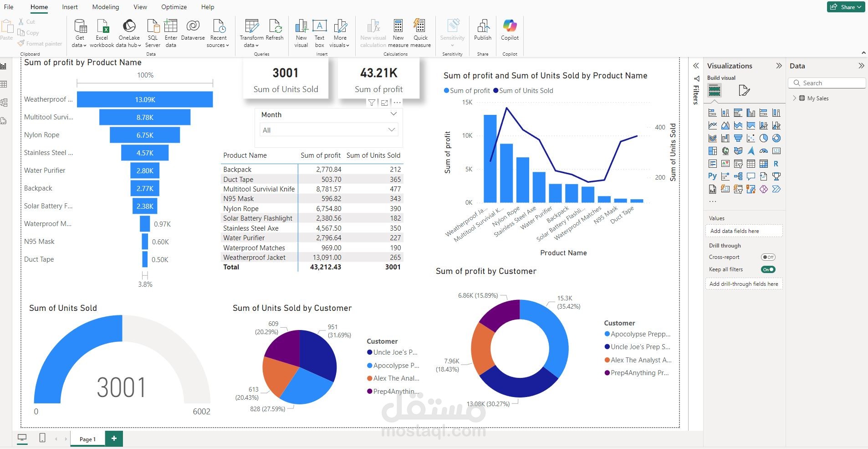Image resolution: width=868 pixels, height=449 pixels.
Task: Select the Donut chart visual icon
Action: coord(776,139)
